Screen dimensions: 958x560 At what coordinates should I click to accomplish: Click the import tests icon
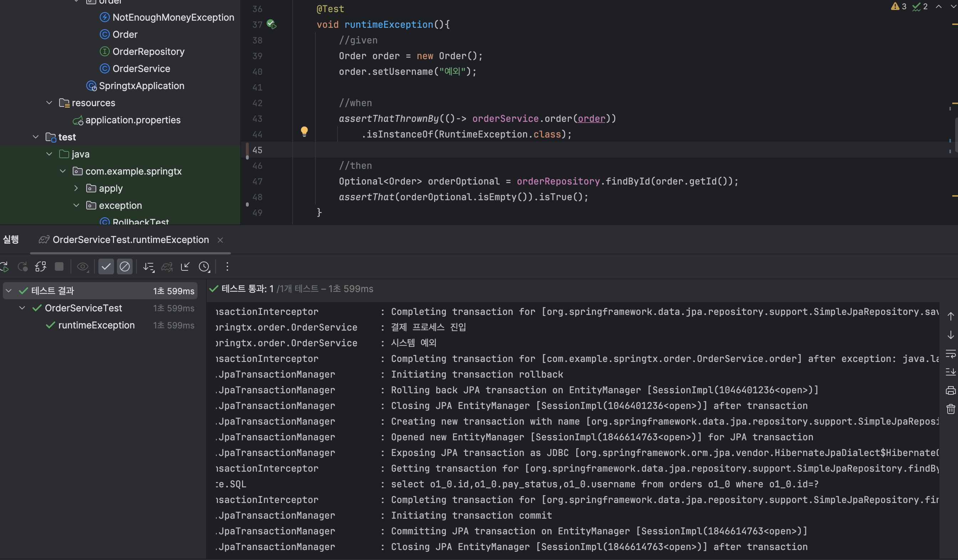point(185,267)
